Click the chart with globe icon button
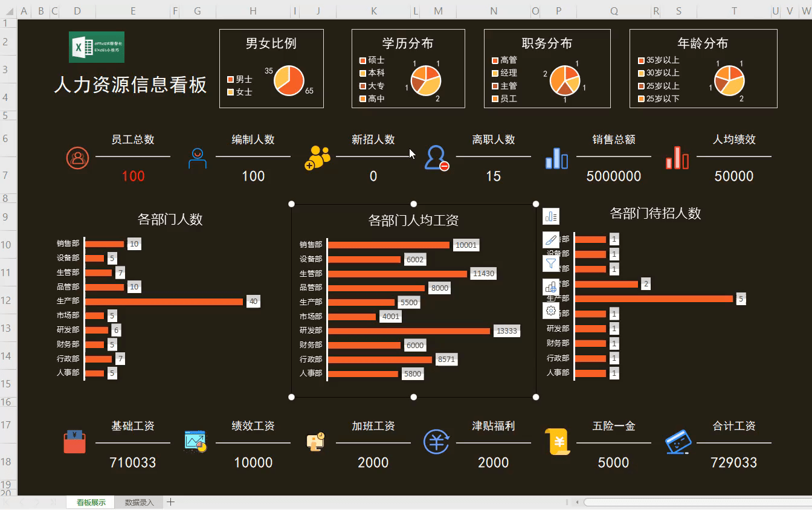 (x=551, y=287)
